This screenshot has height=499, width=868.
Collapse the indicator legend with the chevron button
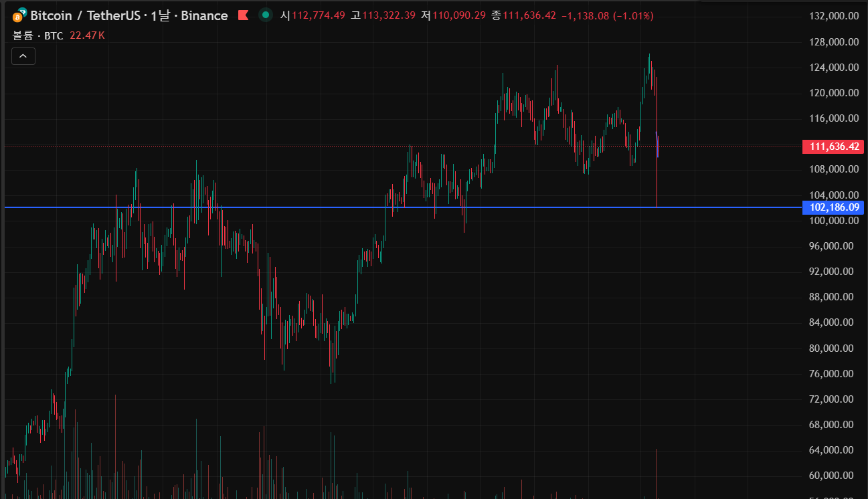point(23,57)
